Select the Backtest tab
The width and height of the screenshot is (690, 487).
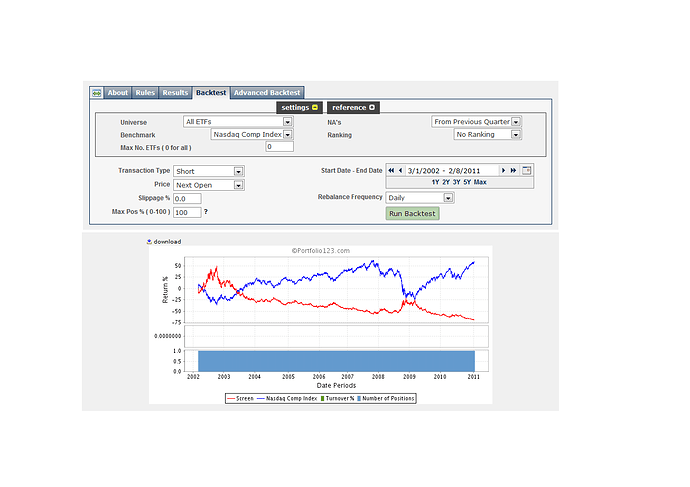(211, 93)
